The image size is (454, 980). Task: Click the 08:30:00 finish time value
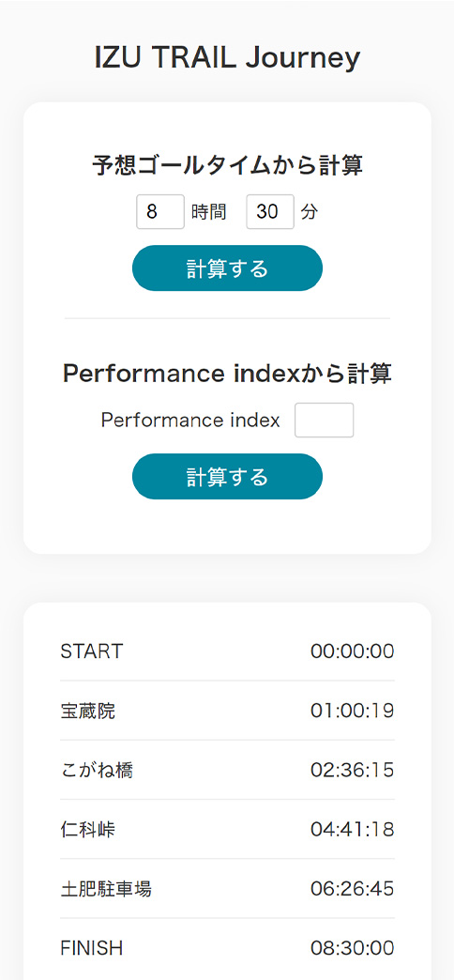click(x=352, y=948)
